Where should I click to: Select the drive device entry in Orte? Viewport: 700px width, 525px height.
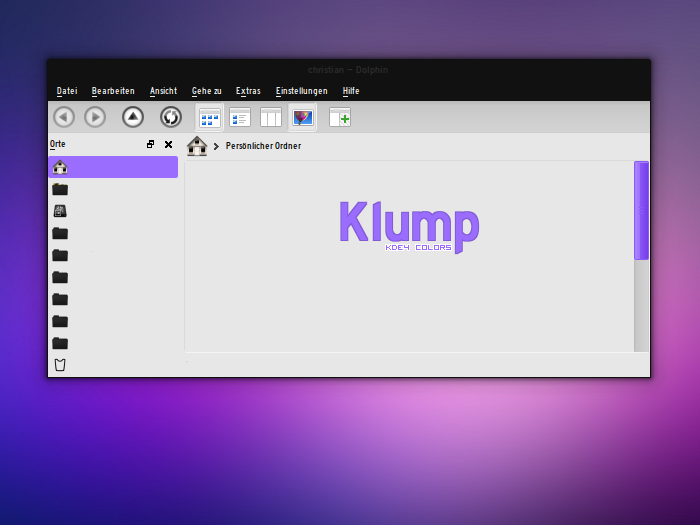pos(60,211)
